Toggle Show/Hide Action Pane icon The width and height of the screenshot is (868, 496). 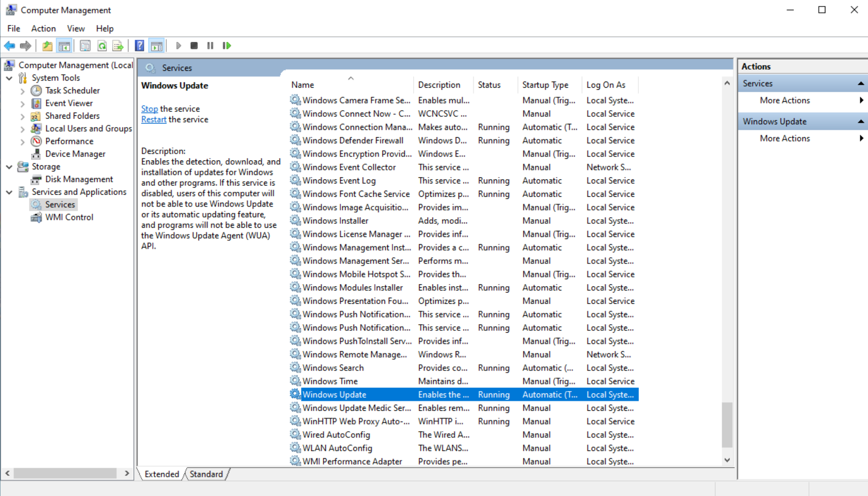(157, 46)
